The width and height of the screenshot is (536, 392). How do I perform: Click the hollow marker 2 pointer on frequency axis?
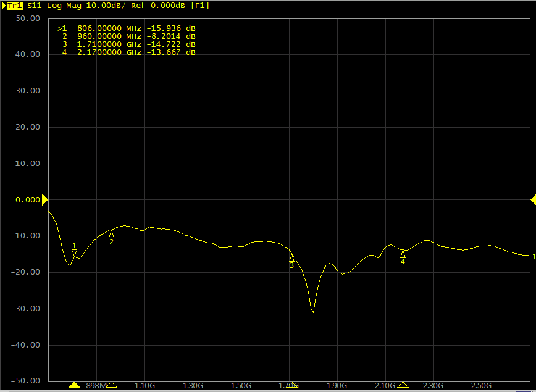(x=111, y=385)
